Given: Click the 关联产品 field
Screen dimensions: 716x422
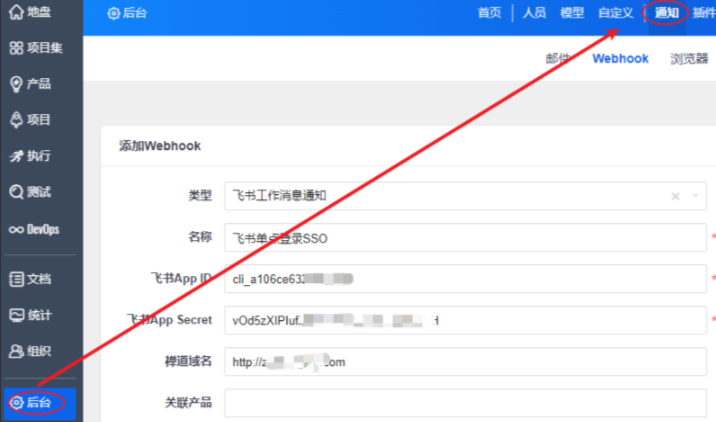Looking at the screenshot, I should (x=465, y=403).
